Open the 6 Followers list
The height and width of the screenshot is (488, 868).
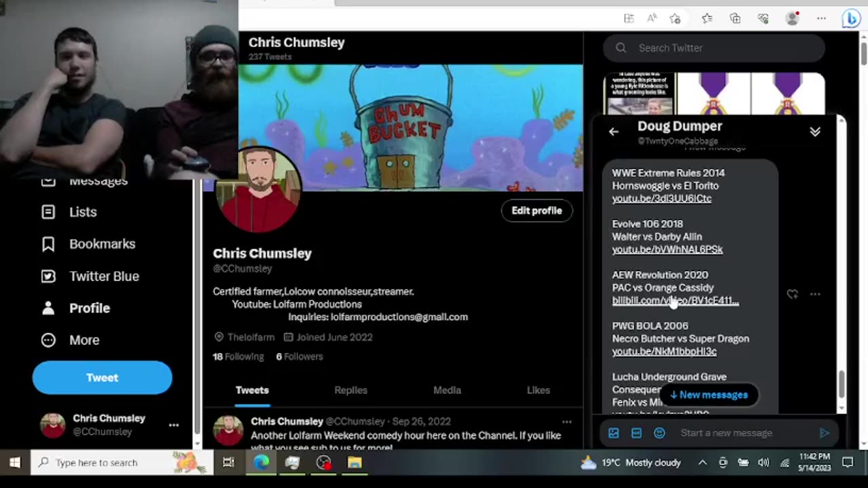(x=299, y=357)
